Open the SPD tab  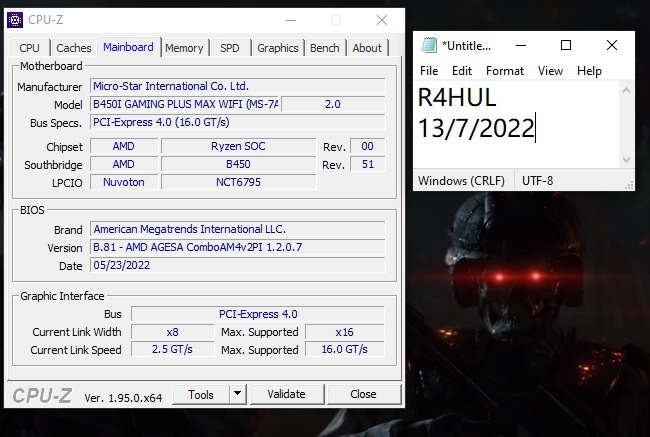230,48
